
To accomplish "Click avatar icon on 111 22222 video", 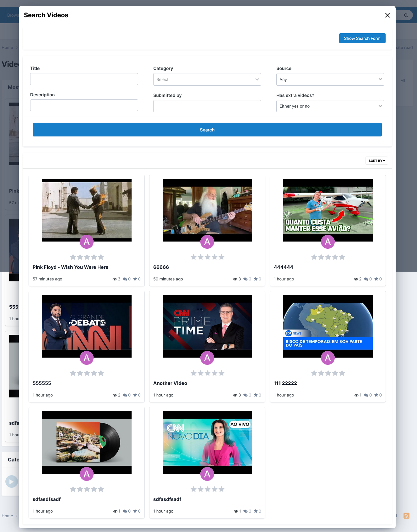I will pyautogui.click(x=328, y=358).
